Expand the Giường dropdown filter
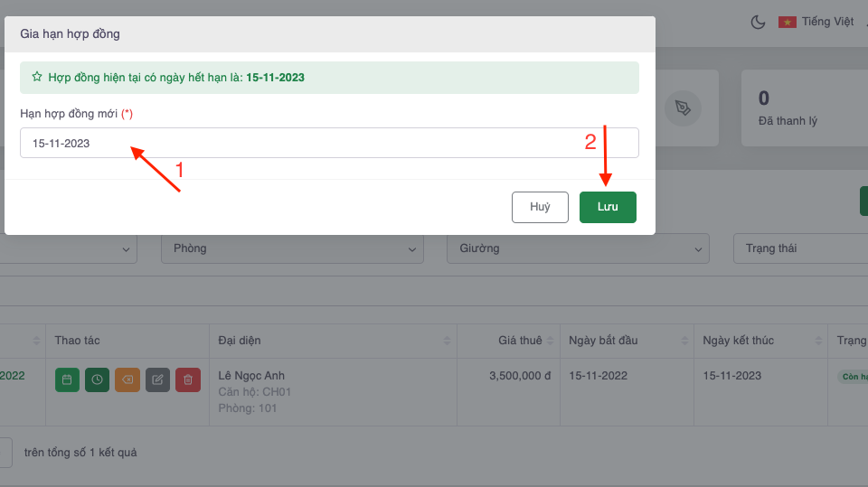868x487 pixels. 578,248
